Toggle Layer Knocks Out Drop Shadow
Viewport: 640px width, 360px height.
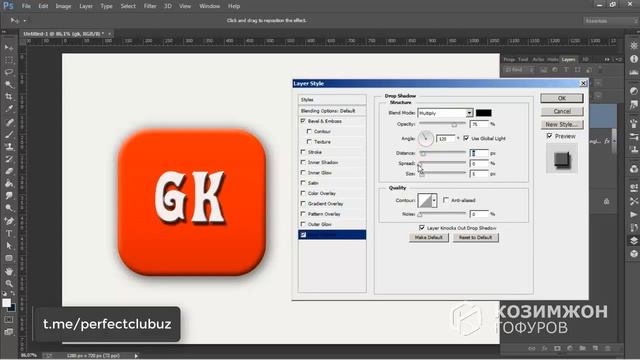pos(422,228)
